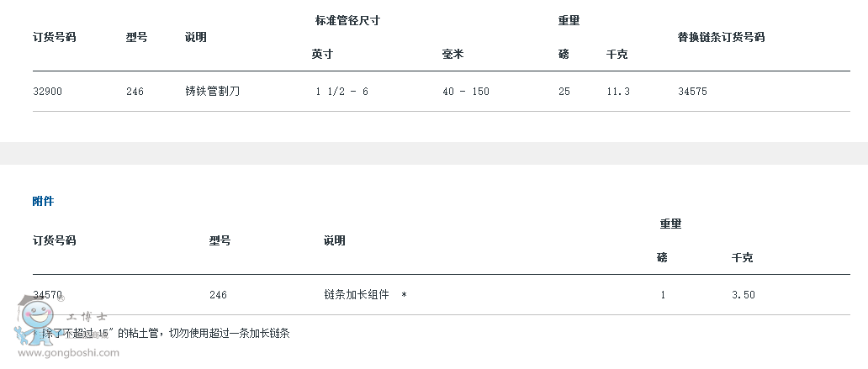Click the 标准管径尺寸 column header
Viewport: 868px width, 369px height.
click(x=347, y=21)
